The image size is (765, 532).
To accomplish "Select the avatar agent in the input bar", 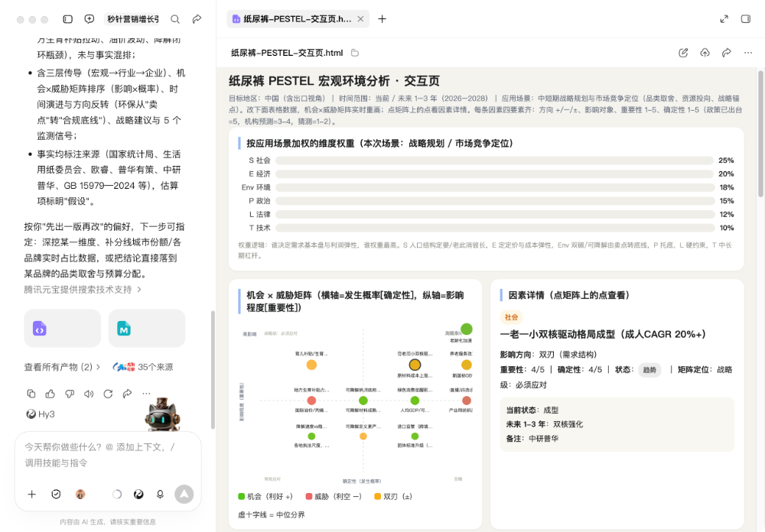I will tap(80, 495).
